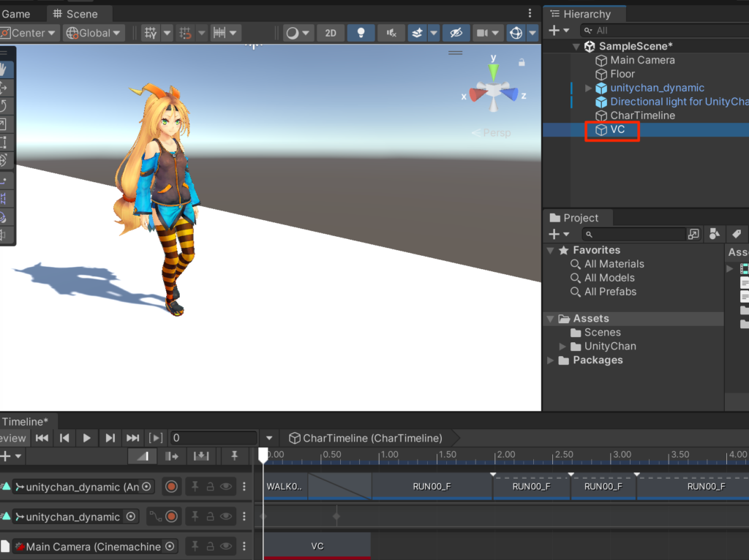Expand unitychan_dynamic in Hierarchy
The height and width of the screenshot is (560, 749).
coord(588,88)
